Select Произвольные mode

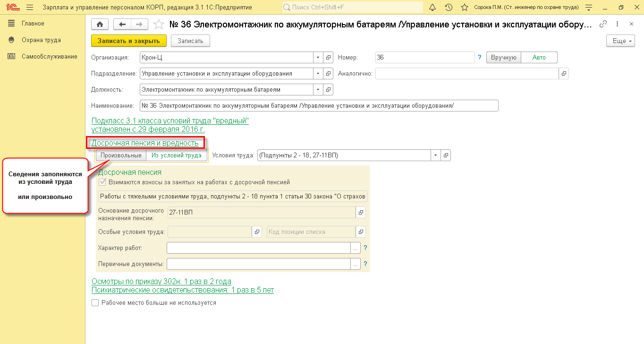[121, 155]
